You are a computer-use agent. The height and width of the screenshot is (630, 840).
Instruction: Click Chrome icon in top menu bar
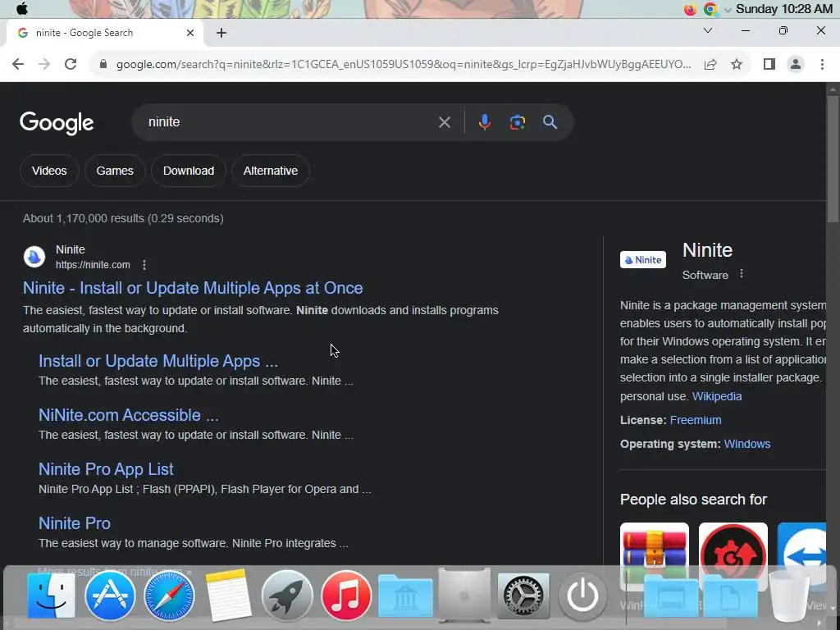point(710,9)
